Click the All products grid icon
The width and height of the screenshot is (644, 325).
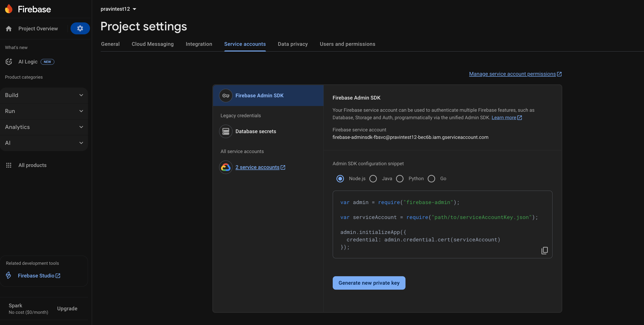(9, 165)
